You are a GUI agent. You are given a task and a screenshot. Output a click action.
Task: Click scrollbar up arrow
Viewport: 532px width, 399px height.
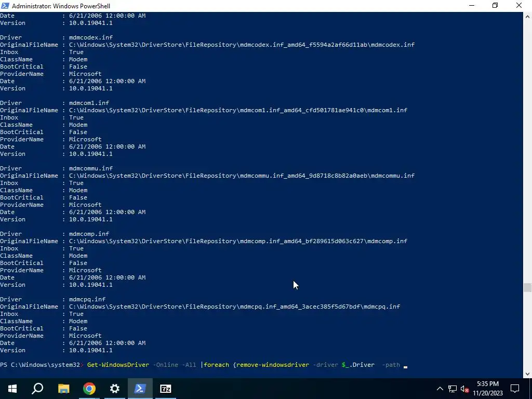[x=527, y=16]
